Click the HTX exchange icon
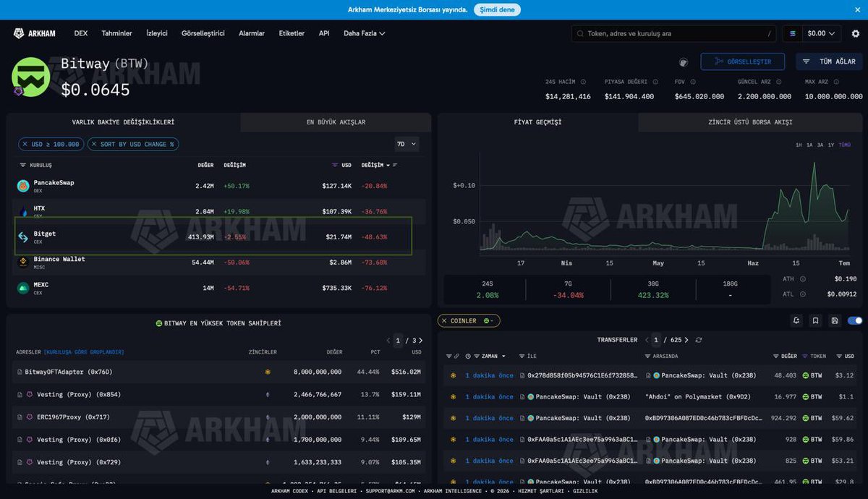The image size is (868, 499). 23,211
